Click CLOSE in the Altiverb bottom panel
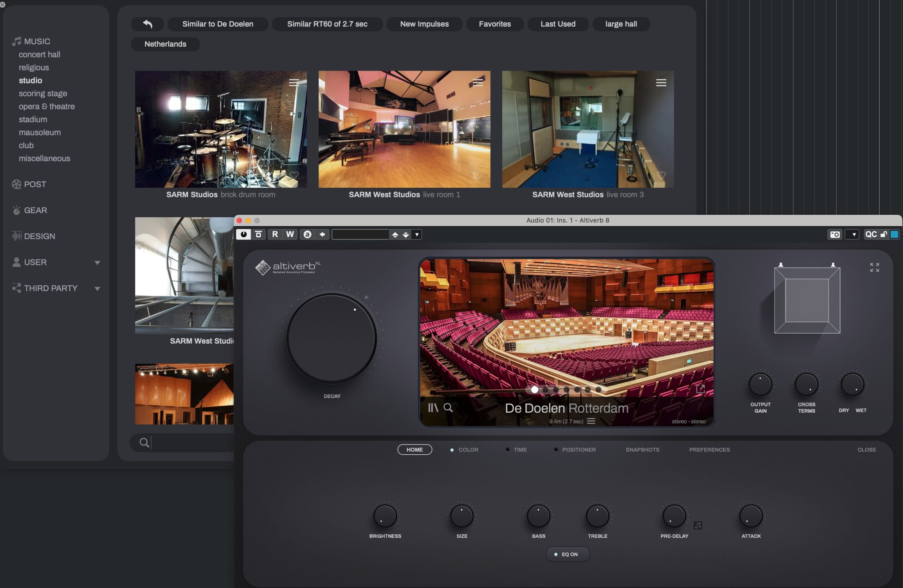Viewport: 903px width, 588px height. tap(867, 449)
